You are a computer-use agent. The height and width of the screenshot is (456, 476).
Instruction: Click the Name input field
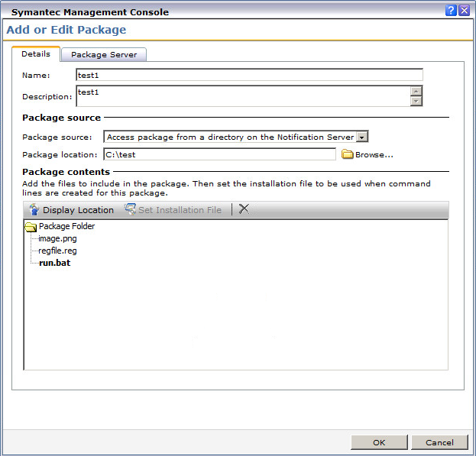click(x=249, y=76)
